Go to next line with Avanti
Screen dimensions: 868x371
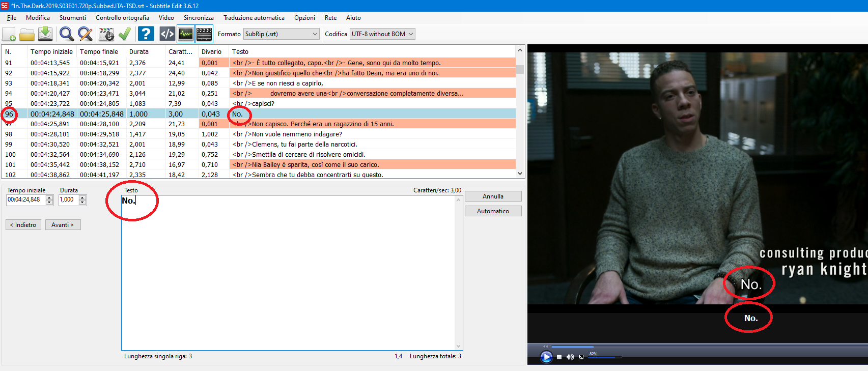(63, 225)
